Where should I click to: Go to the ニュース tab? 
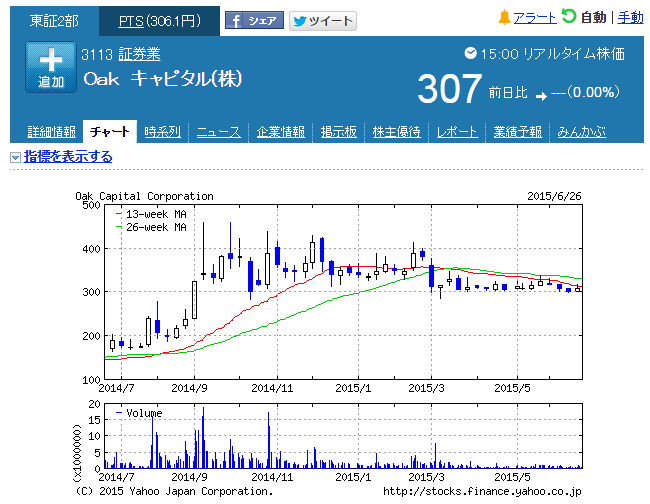218,132
